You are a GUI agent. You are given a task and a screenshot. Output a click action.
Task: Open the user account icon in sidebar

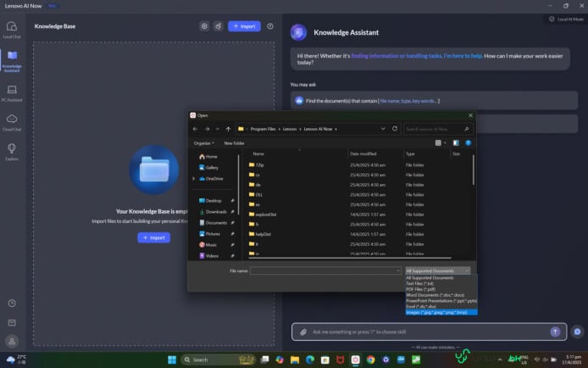(x=12, y=342)
